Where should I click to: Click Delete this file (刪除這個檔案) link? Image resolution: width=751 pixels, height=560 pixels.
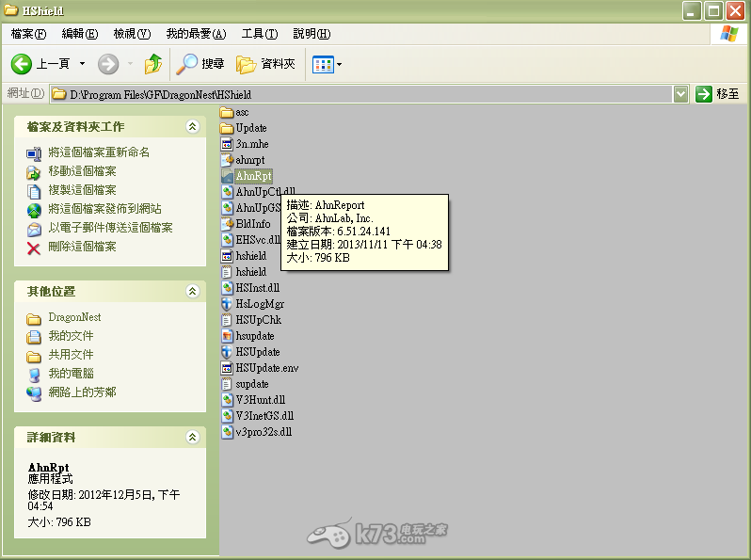point(82,247)
